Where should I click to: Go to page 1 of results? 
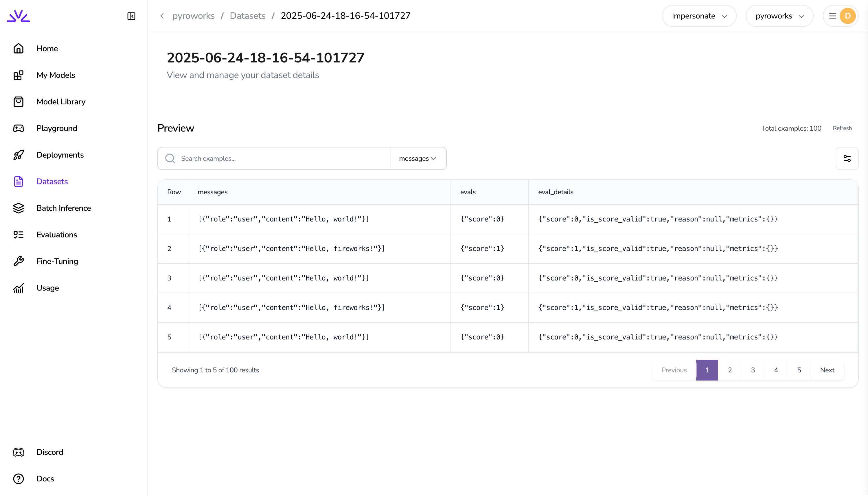(707, 370)
